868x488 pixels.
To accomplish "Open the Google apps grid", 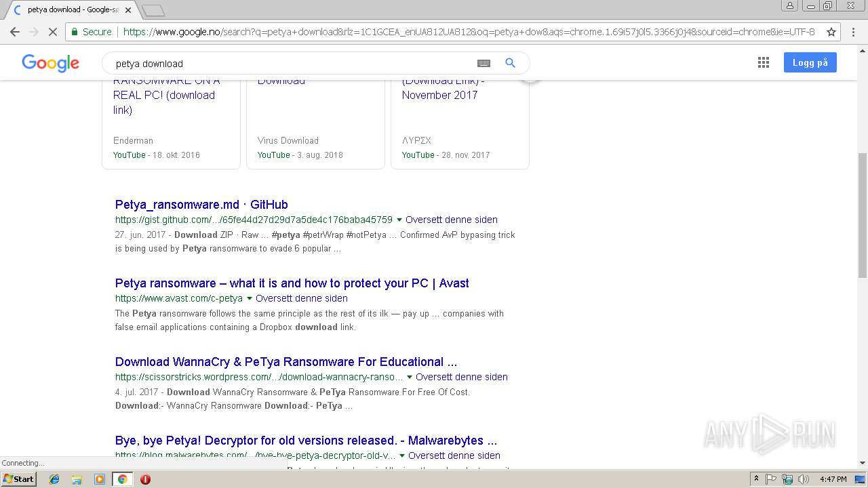I will tap(764, 62).
